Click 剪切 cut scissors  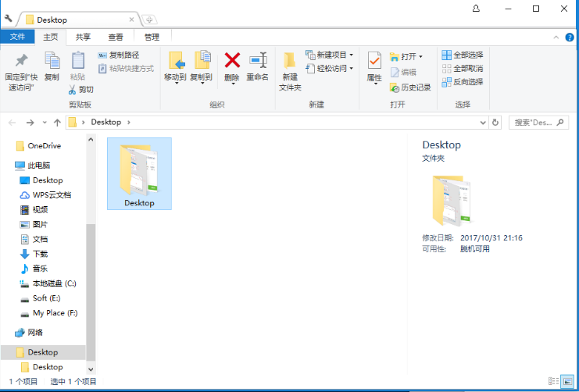pos(80,89)
